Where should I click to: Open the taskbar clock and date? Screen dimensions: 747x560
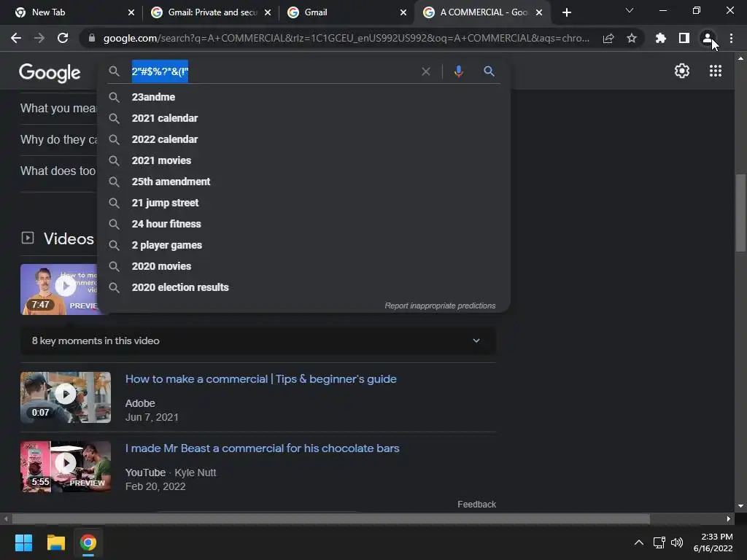(713, 542)
